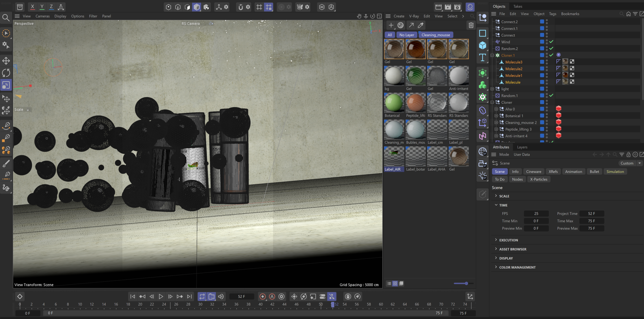
Task: Select the Move tool in left toolbar
Action: click(x=6, y=61)
